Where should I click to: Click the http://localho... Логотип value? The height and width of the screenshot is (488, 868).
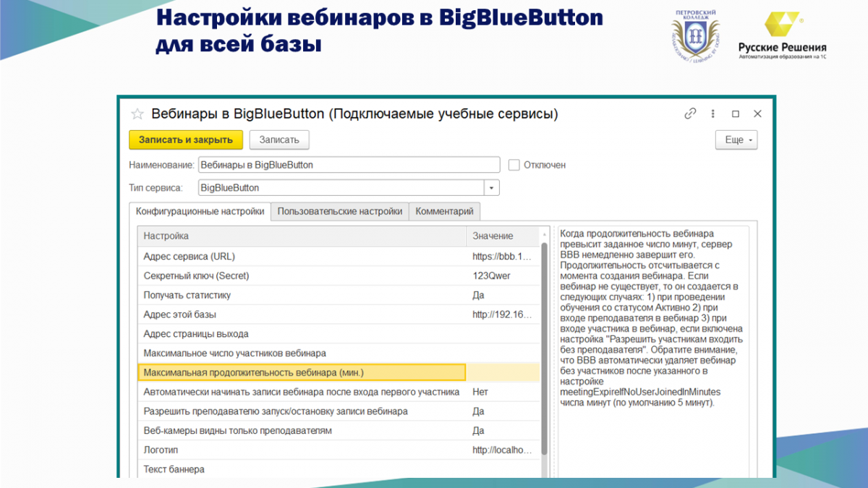click(503, 450)
